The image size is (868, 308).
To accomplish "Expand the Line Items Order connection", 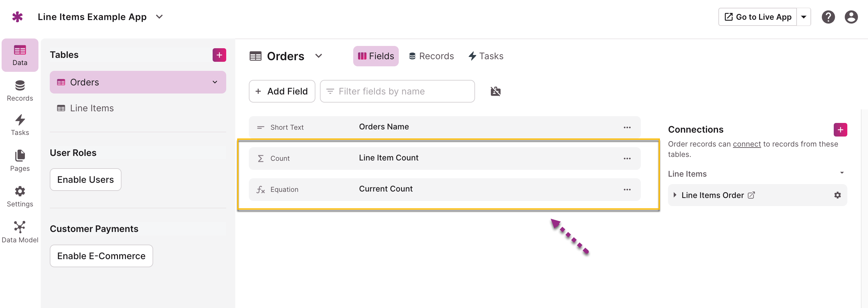I will 674,195.
